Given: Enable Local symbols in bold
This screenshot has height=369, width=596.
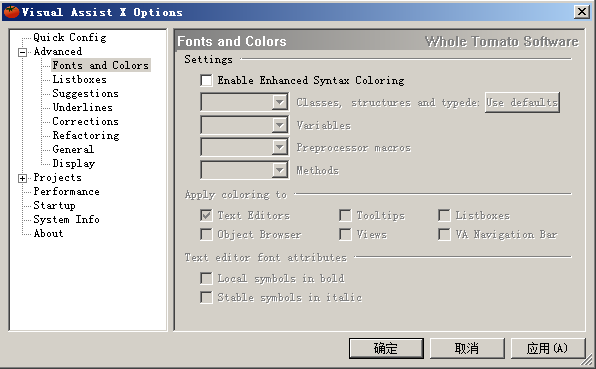Looking at the screenshot, I should click(206, 278).
